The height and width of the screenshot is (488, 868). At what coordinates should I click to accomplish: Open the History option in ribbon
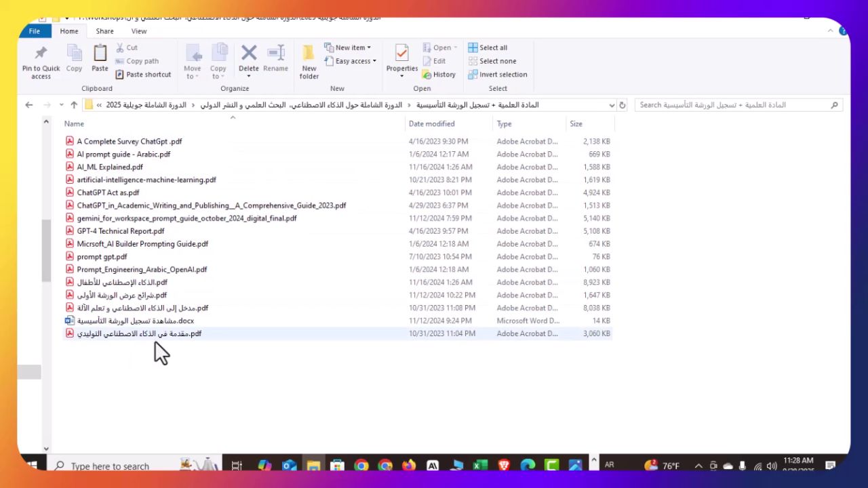[439, 75]
